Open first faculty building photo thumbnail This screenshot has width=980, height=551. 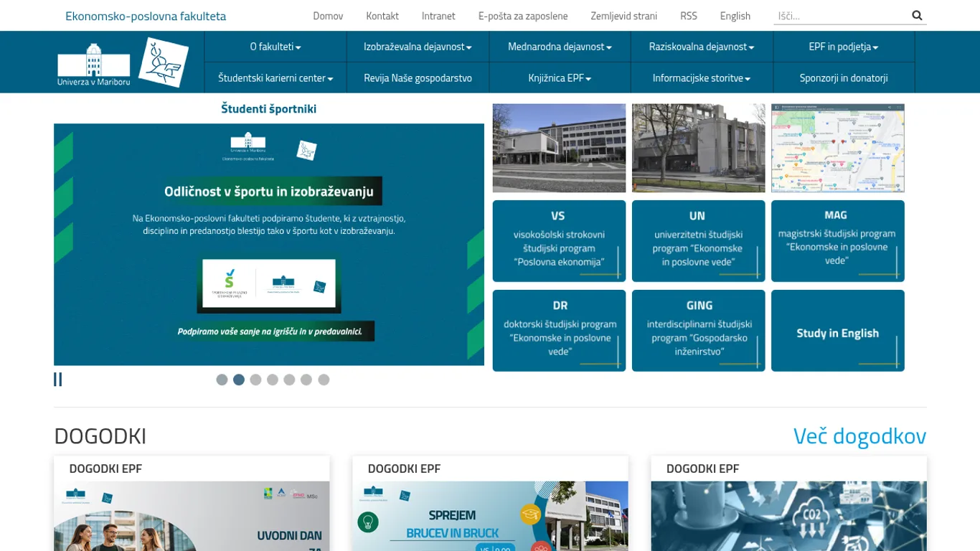click(559, 148)
